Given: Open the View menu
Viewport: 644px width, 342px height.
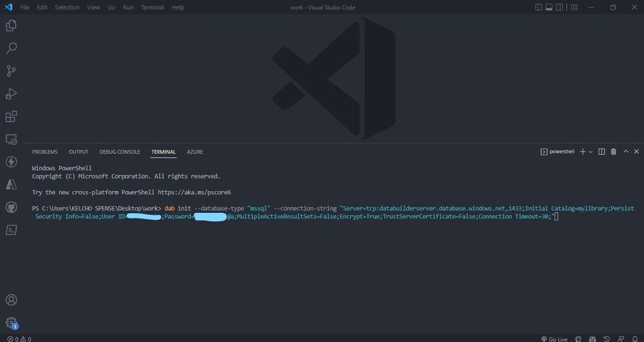Looking at the screenshot, I should coord(93,7).
